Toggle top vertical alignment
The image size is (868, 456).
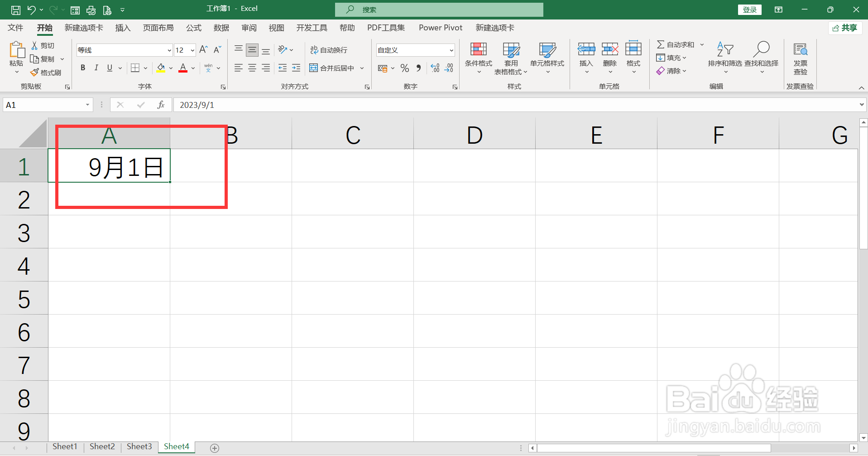239,49
